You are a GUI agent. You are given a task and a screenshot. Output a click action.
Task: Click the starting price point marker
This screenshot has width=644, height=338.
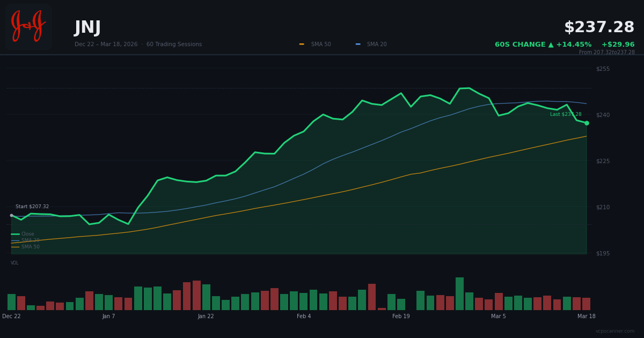pos(11,215)
